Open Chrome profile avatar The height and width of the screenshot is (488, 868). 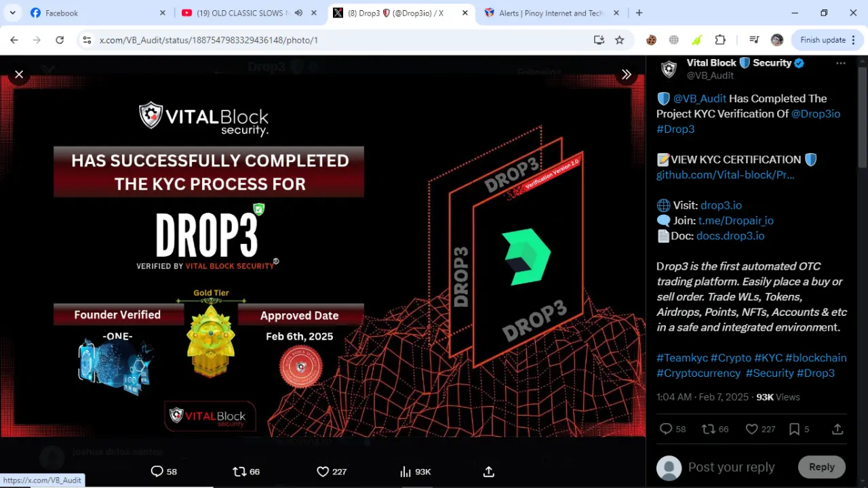(x=777, y=40)
